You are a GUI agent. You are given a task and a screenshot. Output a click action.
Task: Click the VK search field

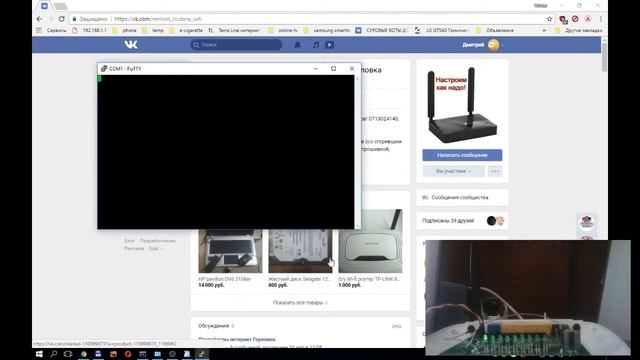pyautogui.click(x=236, y=44)
